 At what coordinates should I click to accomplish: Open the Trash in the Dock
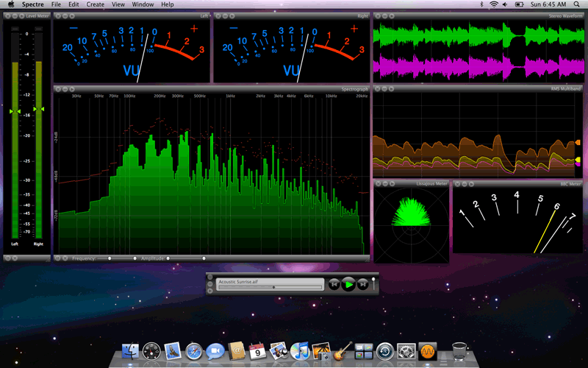pos(459,352)
